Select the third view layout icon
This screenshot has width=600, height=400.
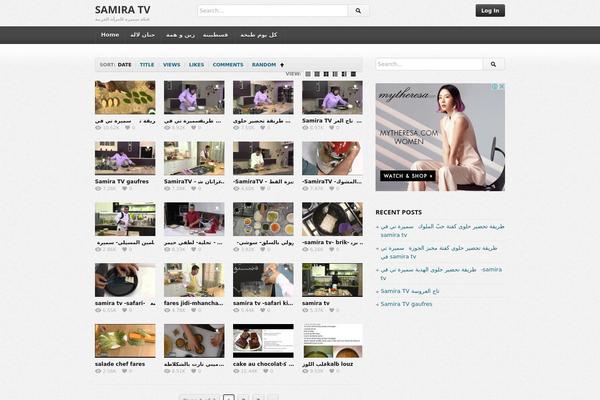(326, 74)
